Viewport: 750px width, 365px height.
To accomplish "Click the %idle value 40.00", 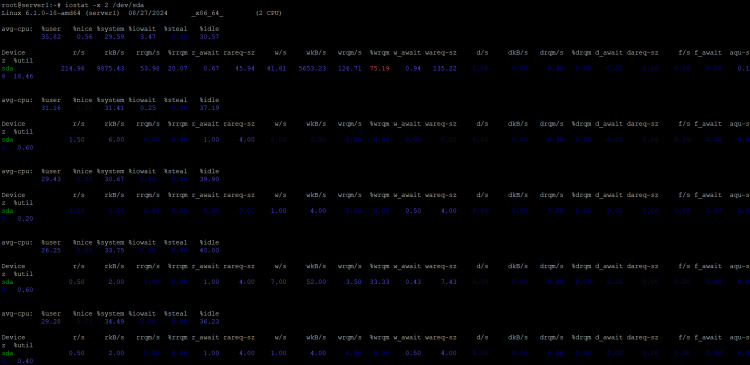I will tap(210, 250).
